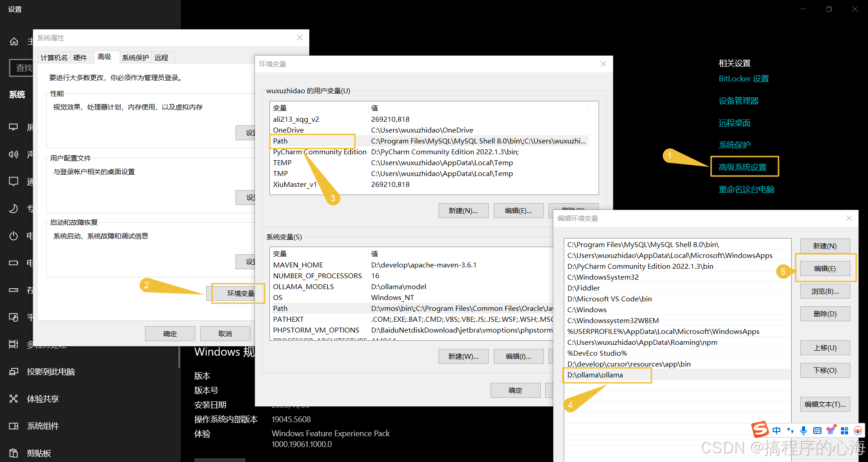868x462 pixels.
Task: Click 新建(N) in the 编辑环境变量 dialog
Action: click(x=825, y=246)
